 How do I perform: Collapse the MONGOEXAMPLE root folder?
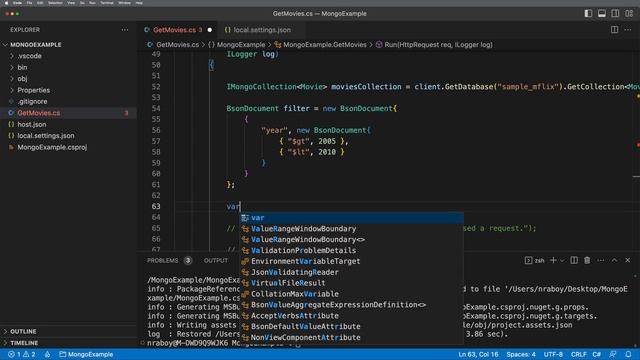click(36, 44)
